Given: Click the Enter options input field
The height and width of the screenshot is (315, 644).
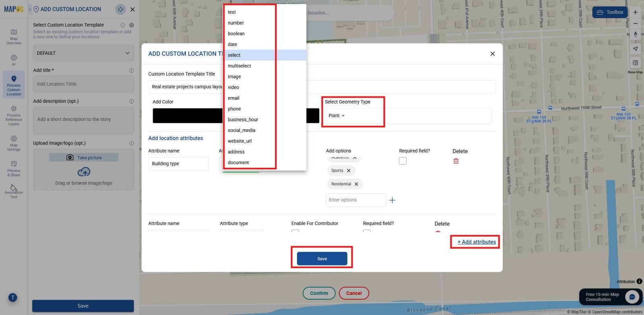Looking at the screenshot, I should coord(356,200).
